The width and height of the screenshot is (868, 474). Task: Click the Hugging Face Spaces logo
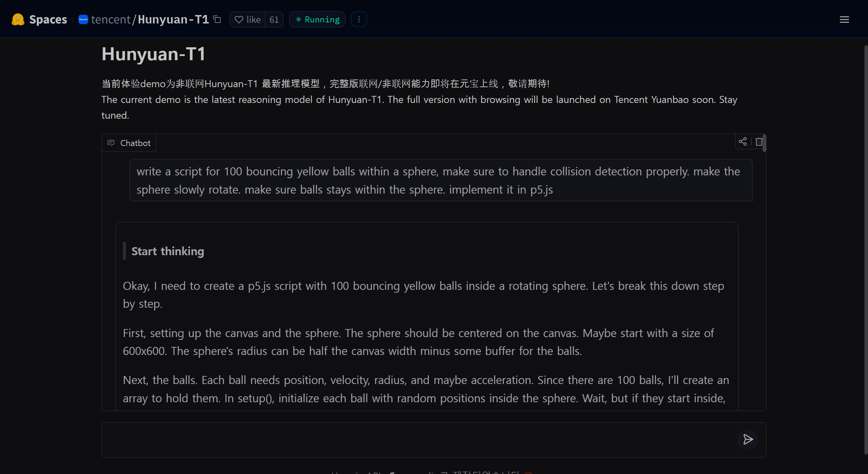[18, 19]
